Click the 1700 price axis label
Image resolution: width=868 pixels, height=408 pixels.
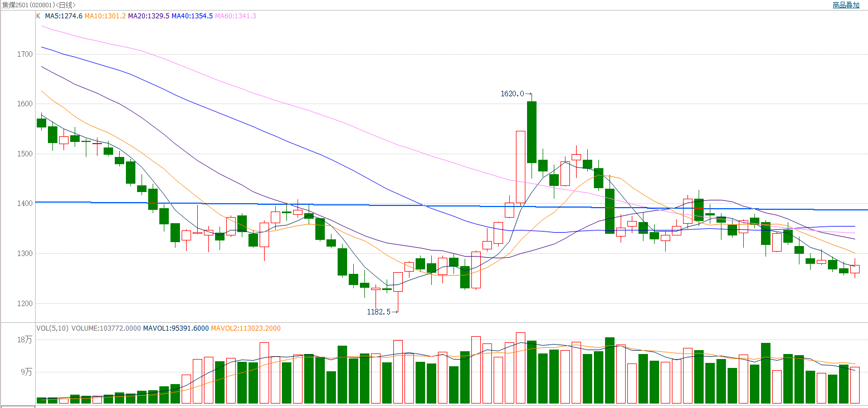pos(26,55)
